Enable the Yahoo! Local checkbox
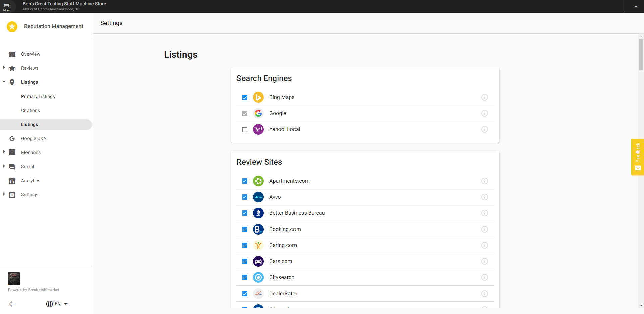The width and height of the screenshot is (644, 314). [245, 130]
